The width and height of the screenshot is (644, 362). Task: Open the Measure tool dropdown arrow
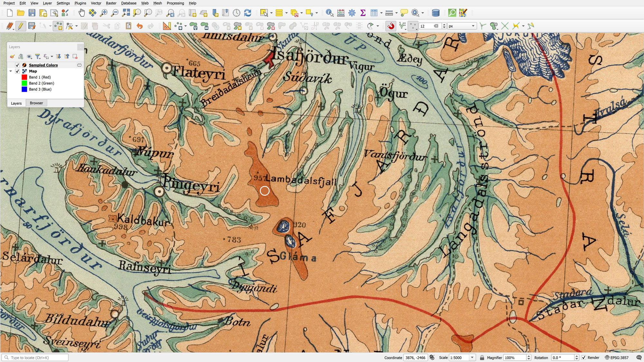[x=396, y=13]
